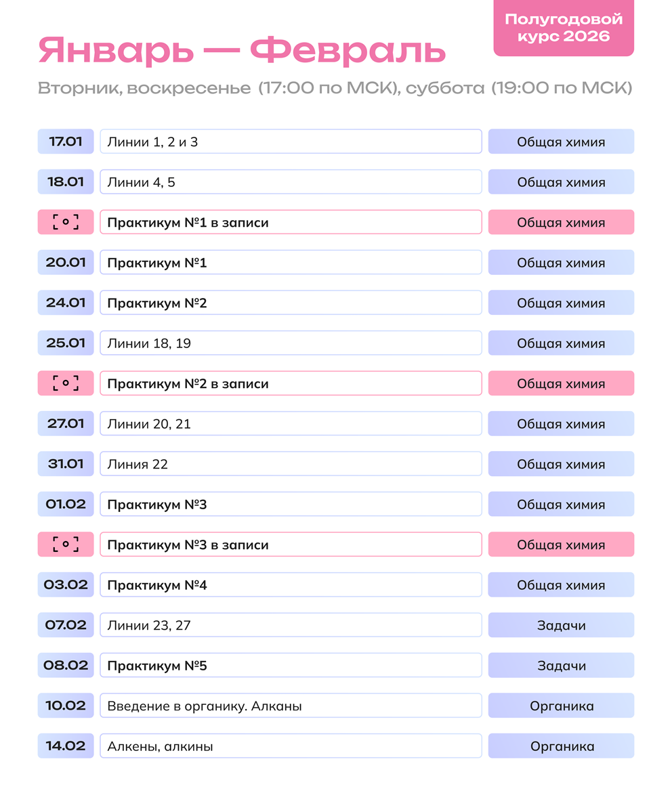Click the recording icon beside Практикум №3 в записи
This screenshot has width=672, height=795.
click(66, 544)
